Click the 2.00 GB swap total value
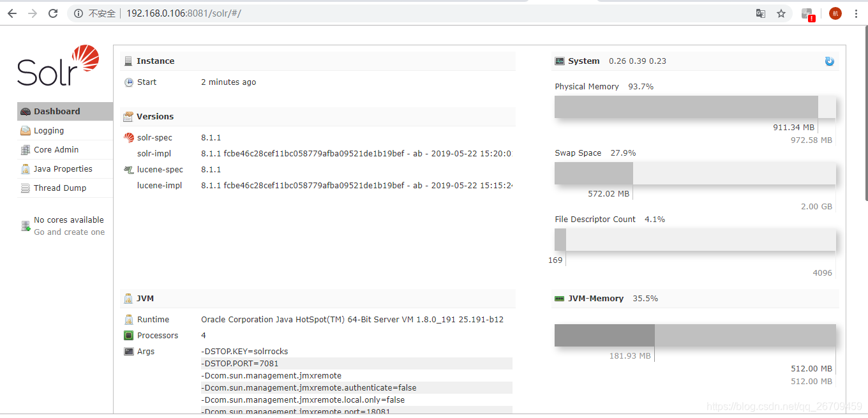 pyautogui.click(x=816, y=207)
